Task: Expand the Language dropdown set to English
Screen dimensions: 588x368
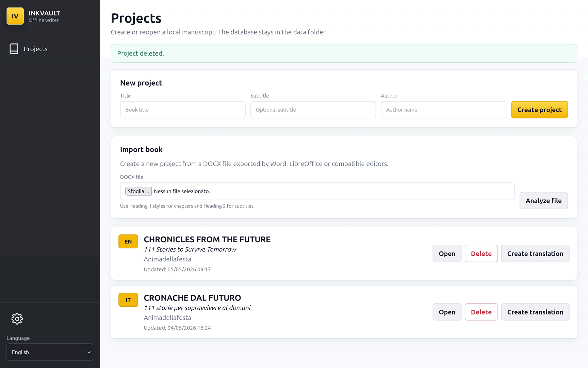Action: coord(50,352)
